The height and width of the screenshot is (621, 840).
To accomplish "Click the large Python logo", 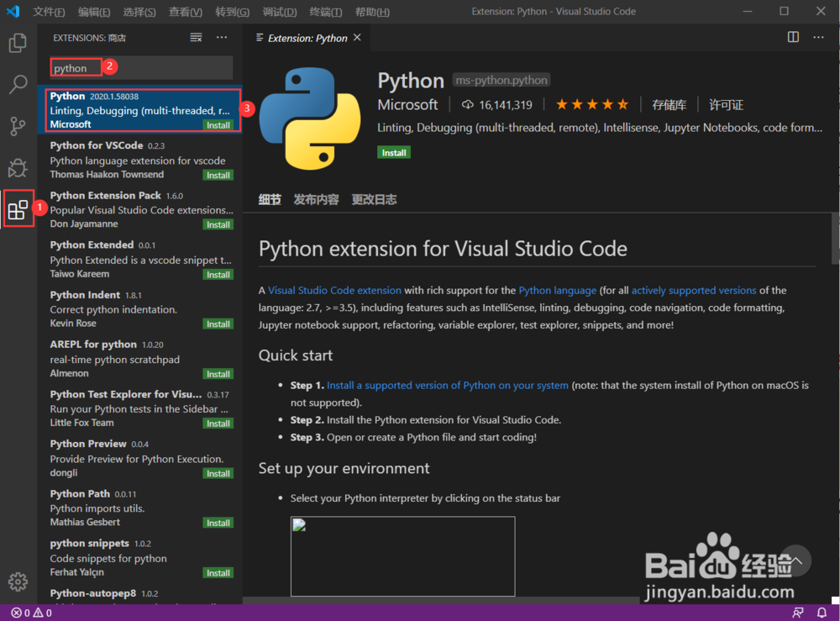I will pyautogui.click(x=310, y=118).
